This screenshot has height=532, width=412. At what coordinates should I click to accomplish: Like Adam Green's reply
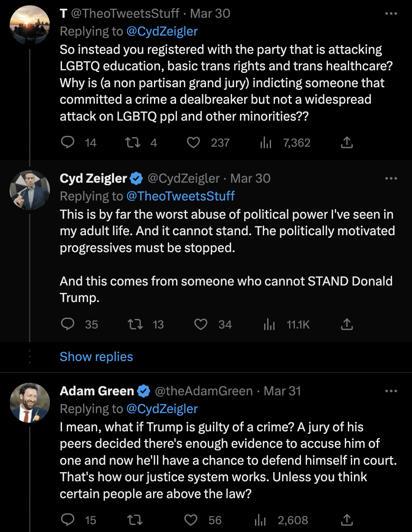(x=191, y=520)
